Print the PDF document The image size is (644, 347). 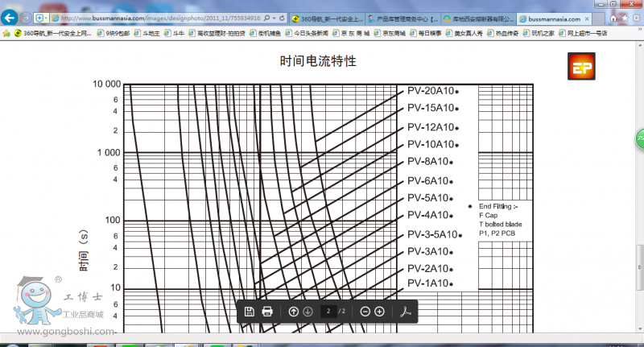tap(268, 312)
